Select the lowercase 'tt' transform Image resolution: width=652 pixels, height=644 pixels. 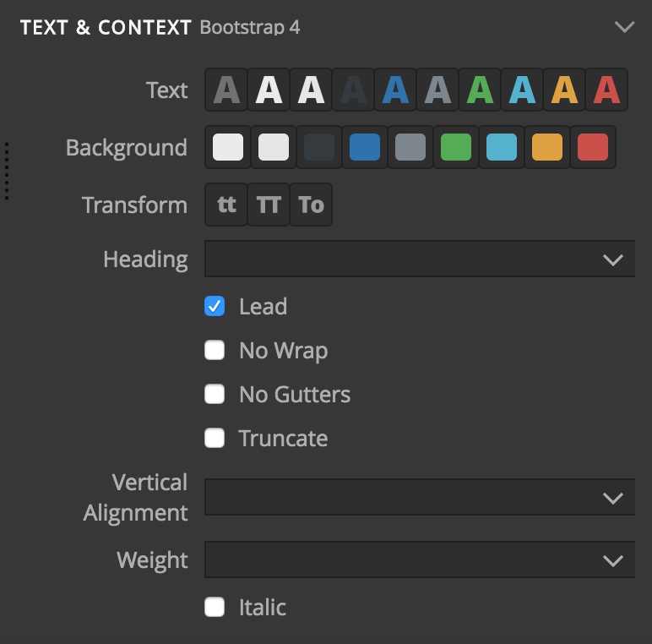[x=226, y=205]
